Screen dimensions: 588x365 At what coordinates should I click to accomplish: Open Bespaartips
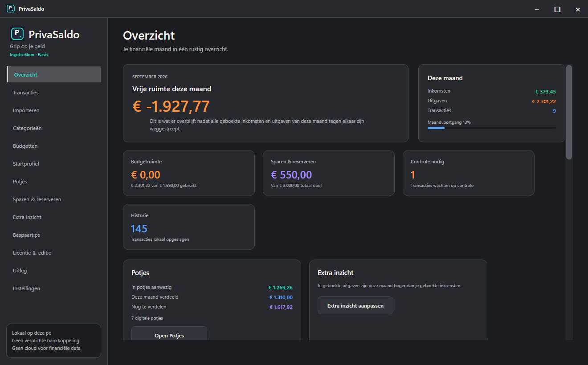[x=54, y=235]
